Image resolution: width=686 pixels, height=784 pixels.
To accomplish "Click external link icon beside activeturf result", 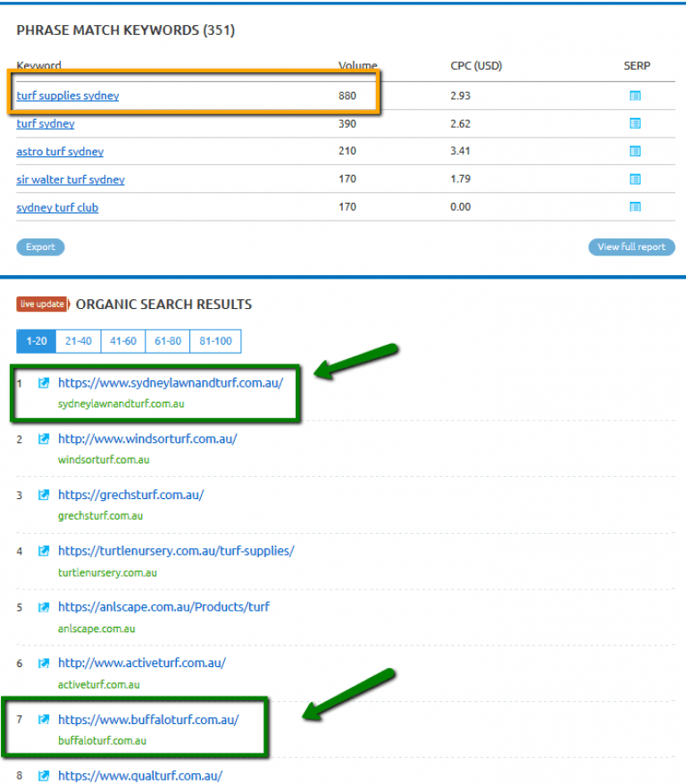I will tap(44, 663).
